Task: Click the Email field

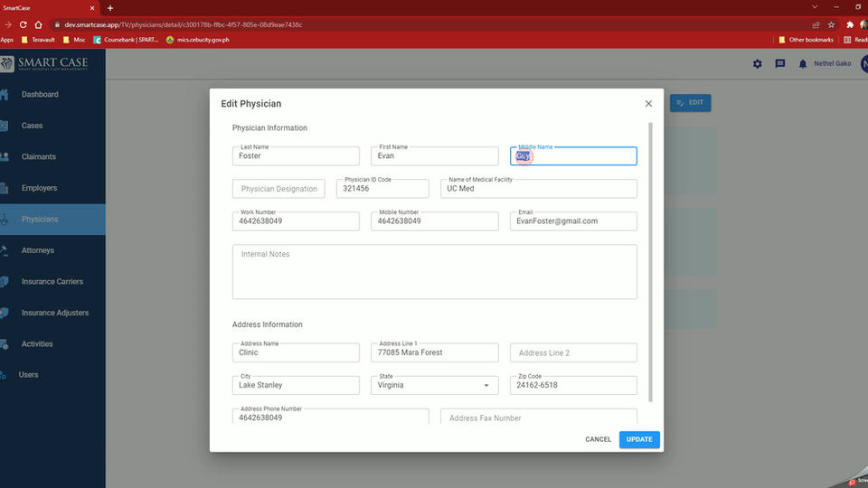Action: coord(573,221)
